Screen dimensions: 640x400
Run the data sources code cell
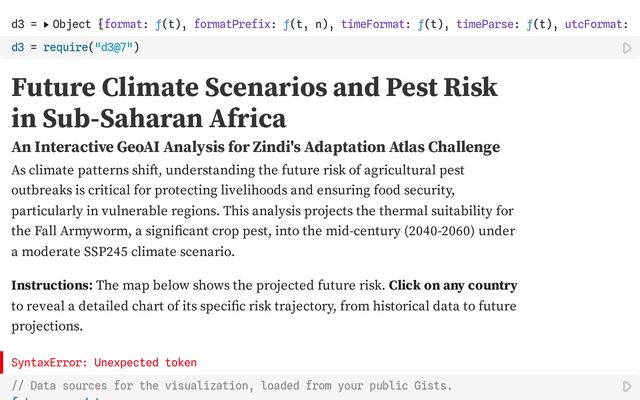(x=627, y=386)
